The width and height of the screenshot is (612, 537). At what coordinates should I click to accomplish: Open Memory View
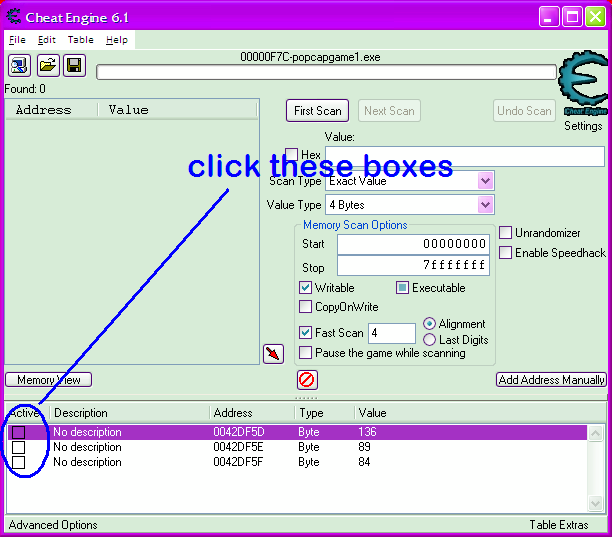coord(48,380)
